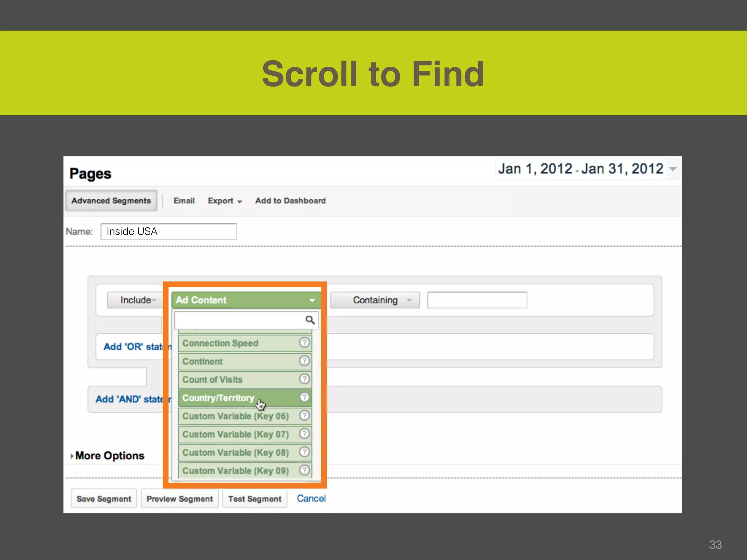Select Continent from the dimension list
Image resolution: width=747 pixels, height=560 pixels.
pyautogui.click(x=203, y=361)
